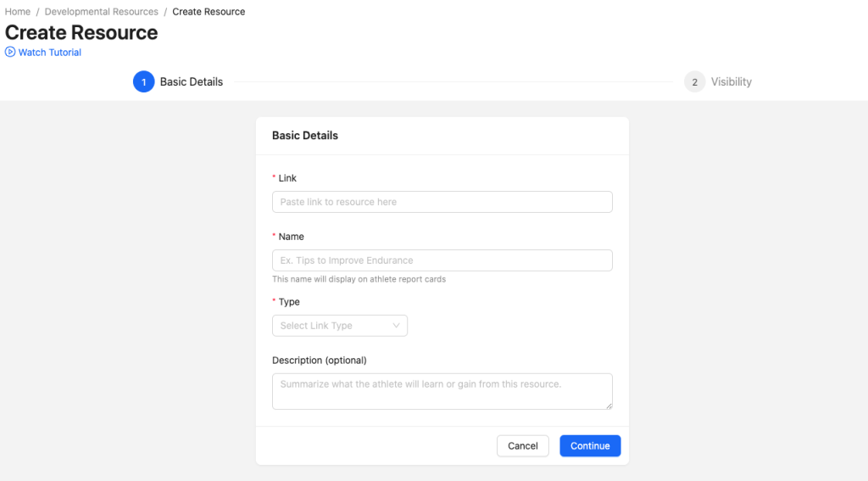Image resolution: width=868 pixels, height=481 pixels.
Task: Navigate to Developmental Resources breadcrumb
Action: click(x=101, y=12)
